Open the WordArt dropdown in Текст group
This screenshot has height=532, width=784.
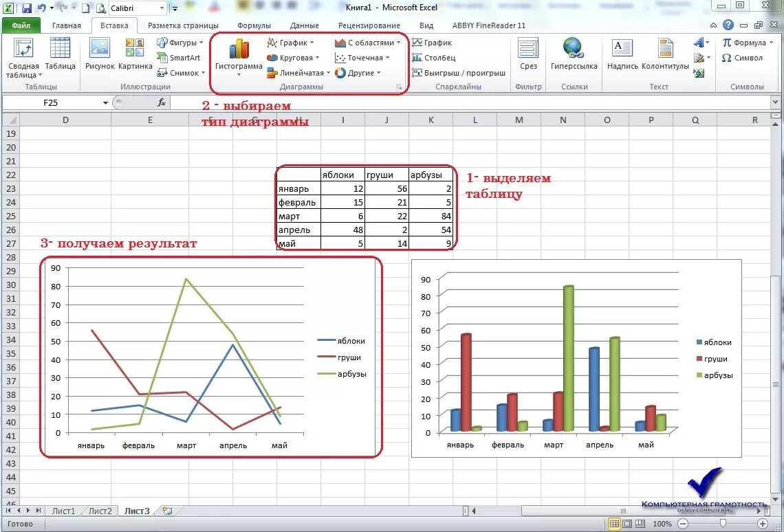pos(701,43)
